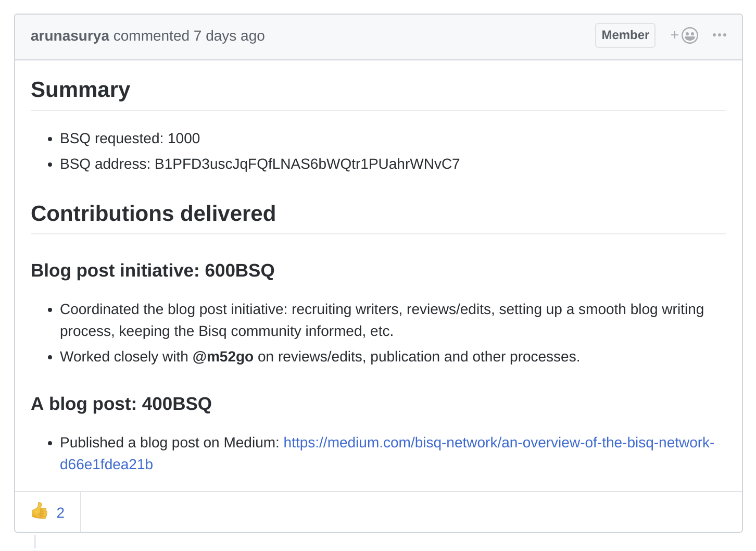
Task: Open arunasurya's profile from the author name
Action: tap(70, 36)
